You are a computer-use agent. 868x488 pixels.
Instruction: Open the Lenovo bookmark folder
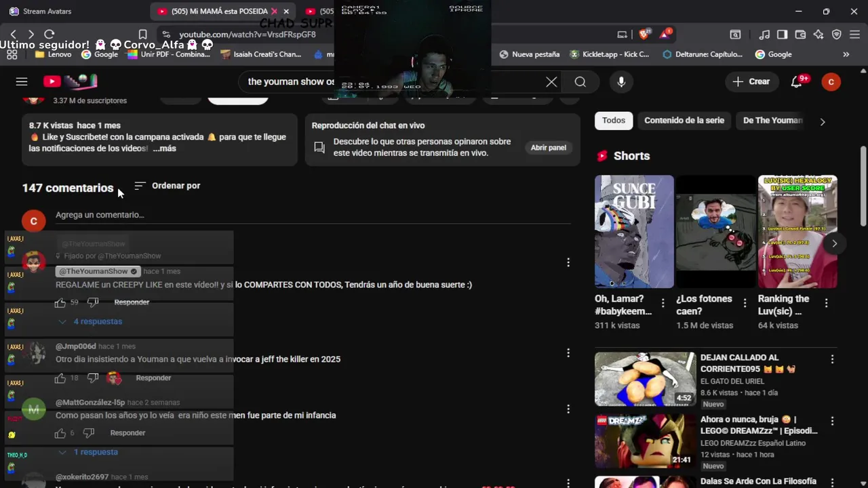[x=53, y=54]
